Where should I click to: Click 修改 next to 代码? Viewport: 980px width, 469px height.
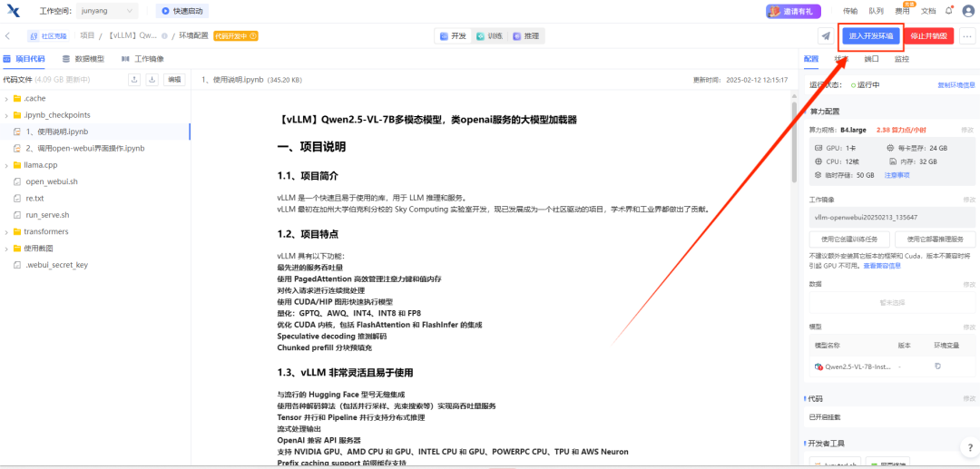pyautogui.click(x=968, y=399)
